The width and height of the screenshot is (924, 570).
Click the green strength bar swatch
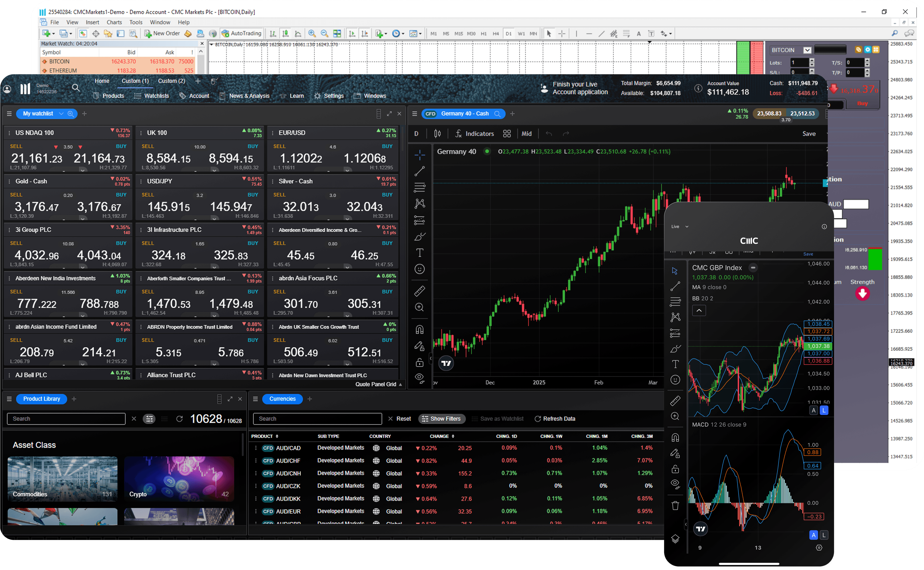pos(875,259)
